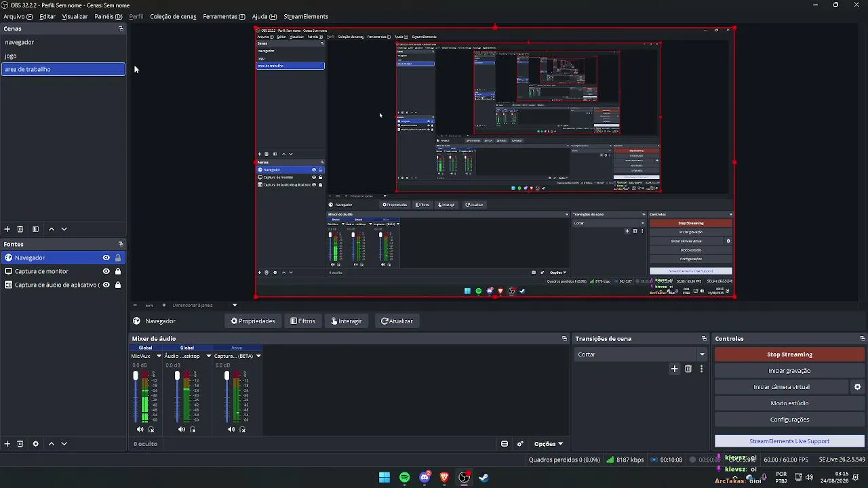
Task: Hide the Navegador source
Action: (106, 258)
